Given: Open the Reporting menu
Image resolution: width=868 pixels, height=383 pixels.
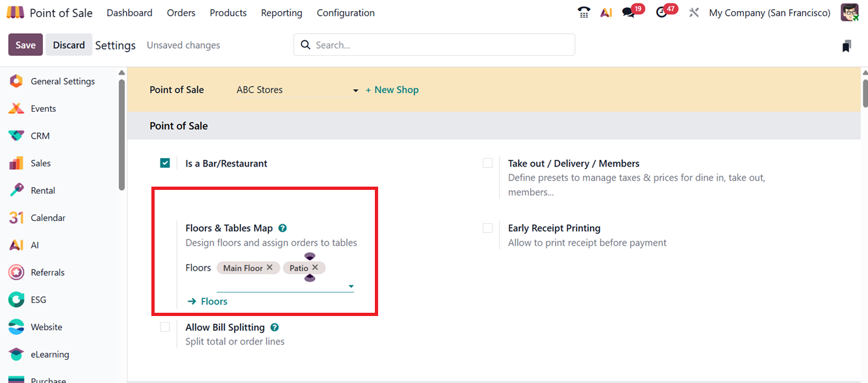Looking at the screenshot, I should point(281,12).
